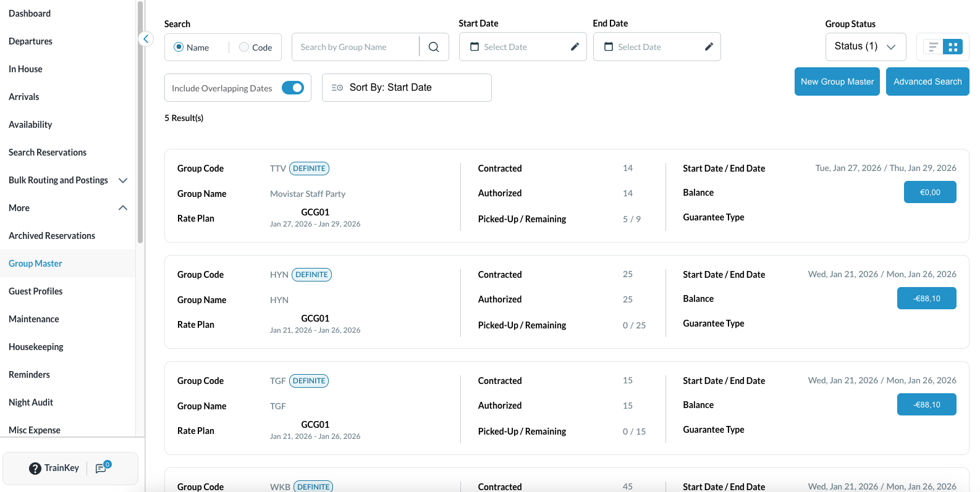Viewport: 980px width, 492px height.
Task: Click the search magnifier icon
Action: pos(434,47)
